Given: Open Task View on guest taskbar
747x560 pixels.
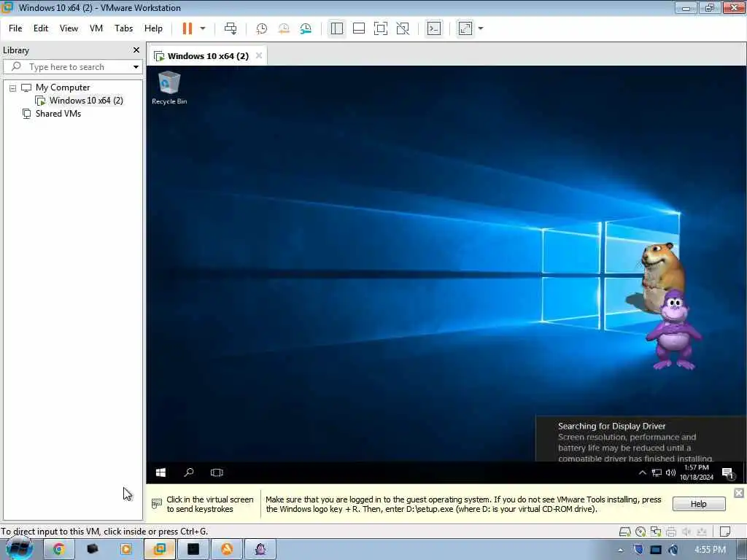Looking at the screenshot, I should pyautogui.click(x=217, y=472).
